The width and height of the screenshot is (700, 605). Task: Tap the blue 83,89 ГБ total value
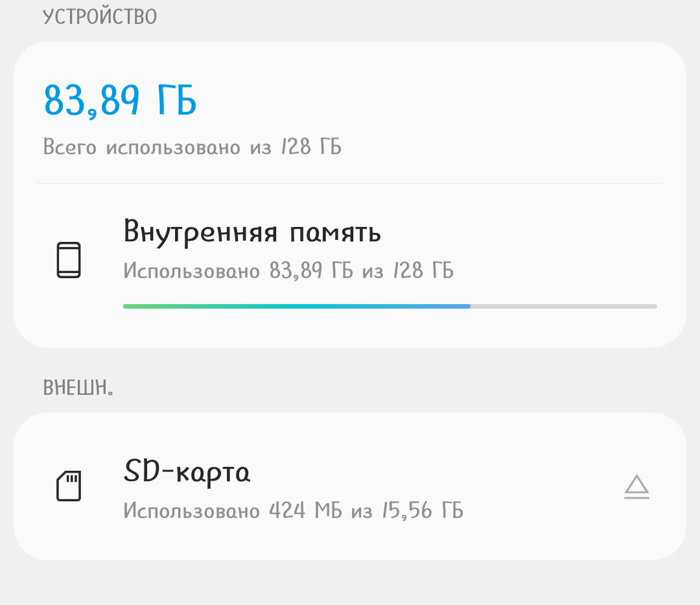120,101
